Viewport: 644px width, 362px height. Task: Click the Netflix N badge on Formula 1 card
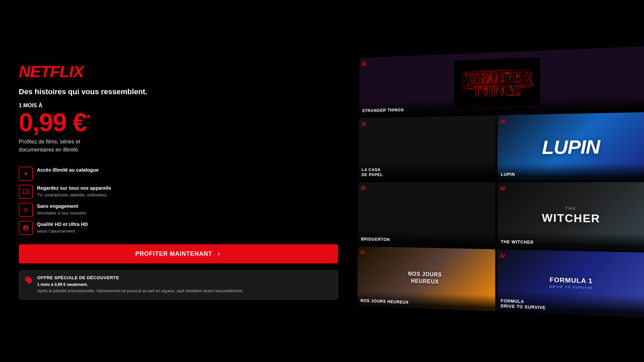tap(502, 256)
